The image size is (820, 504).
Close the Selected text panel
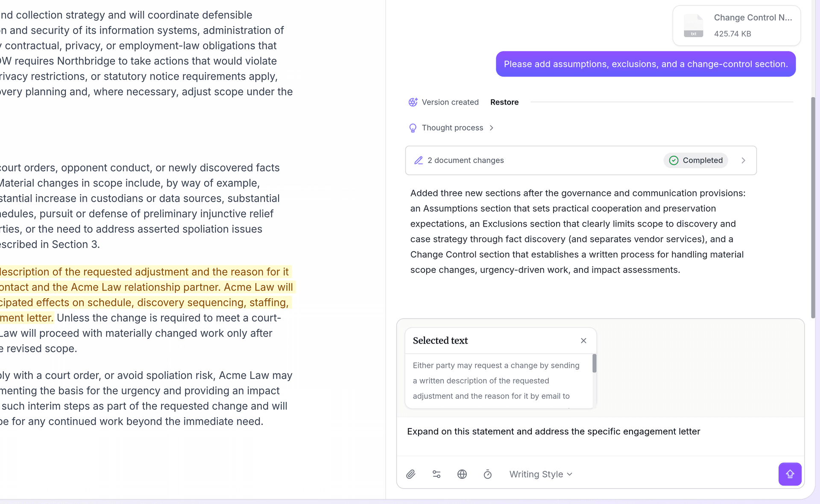[x=583, y=341]
